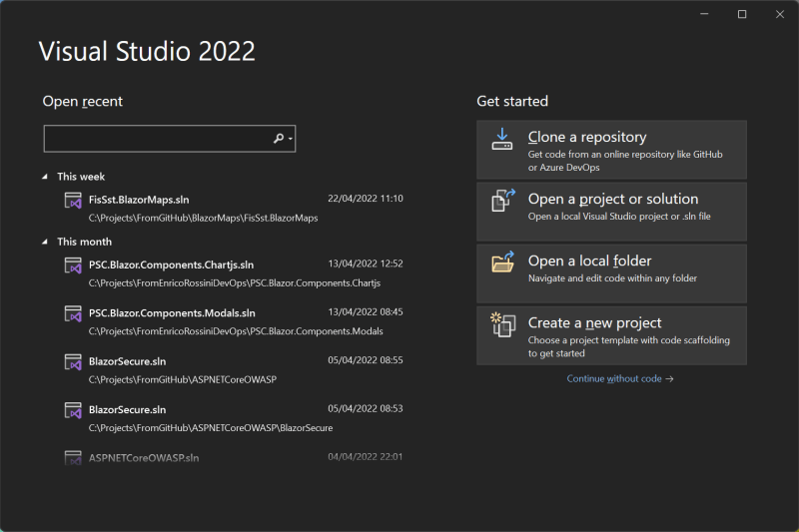Click the date 22/04/2022 11:10
Viewport: 799px width, 532px height.
point(366,199)
